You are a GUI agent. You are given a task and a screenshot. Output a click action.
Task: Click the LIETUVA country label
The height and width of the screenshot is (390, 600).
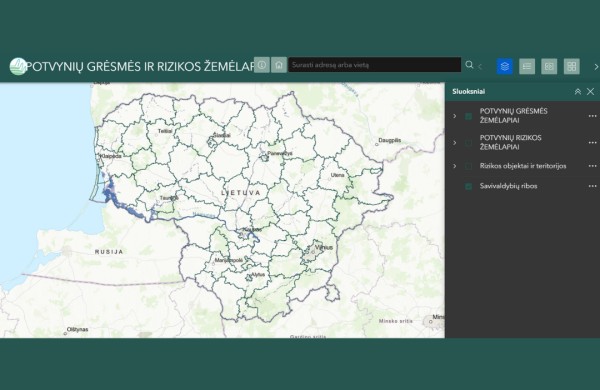[241, 193]
